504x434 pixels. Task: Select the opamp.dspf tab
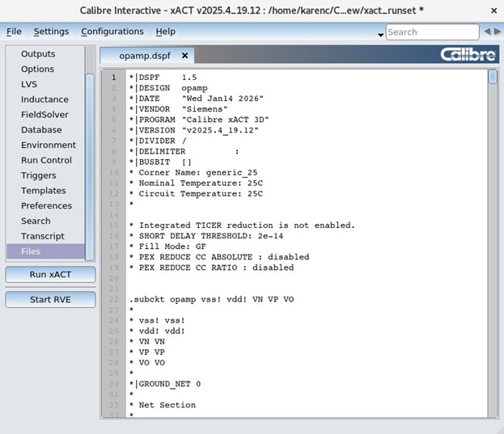[145, 56]
